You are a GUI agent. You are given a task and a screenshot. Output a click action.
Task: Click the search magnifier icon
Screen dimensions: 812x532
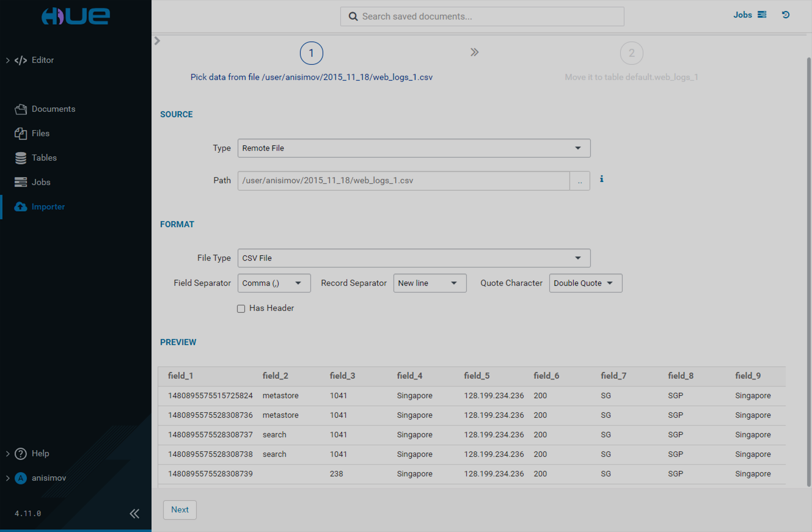coord(353,16)
